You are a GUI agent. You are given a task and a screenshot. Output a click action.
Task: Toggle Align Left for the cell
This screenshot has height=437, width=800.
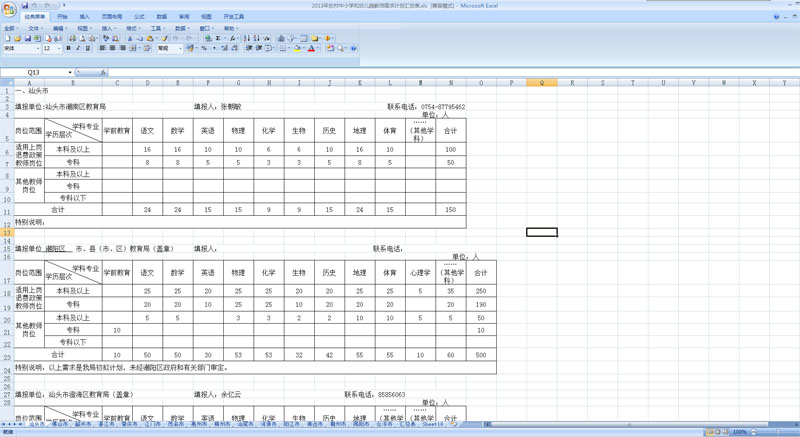[102, 48]
